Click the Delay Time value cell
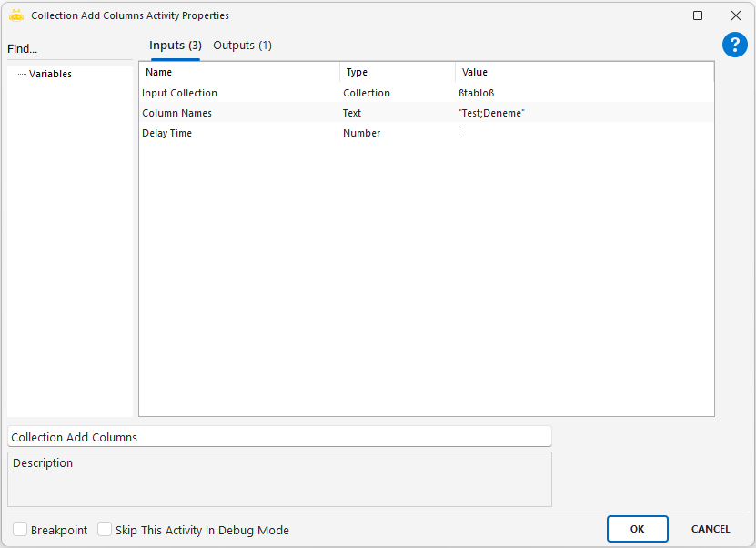The height and width of the screenshot is (548, 756). pos(582,133)
